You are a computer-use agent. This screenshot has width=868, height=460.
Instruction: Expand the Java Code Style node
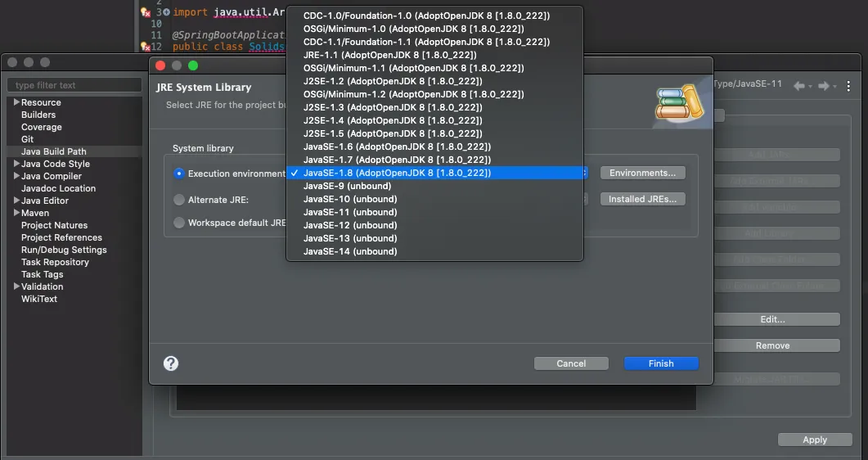(16, 164)
